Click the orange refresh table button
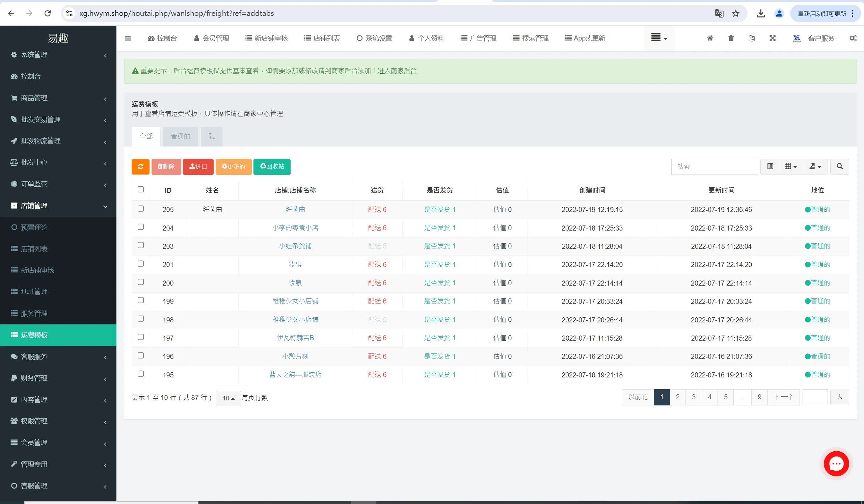The width and height of the screenshot is (864, 504). (x=140, y=167)
